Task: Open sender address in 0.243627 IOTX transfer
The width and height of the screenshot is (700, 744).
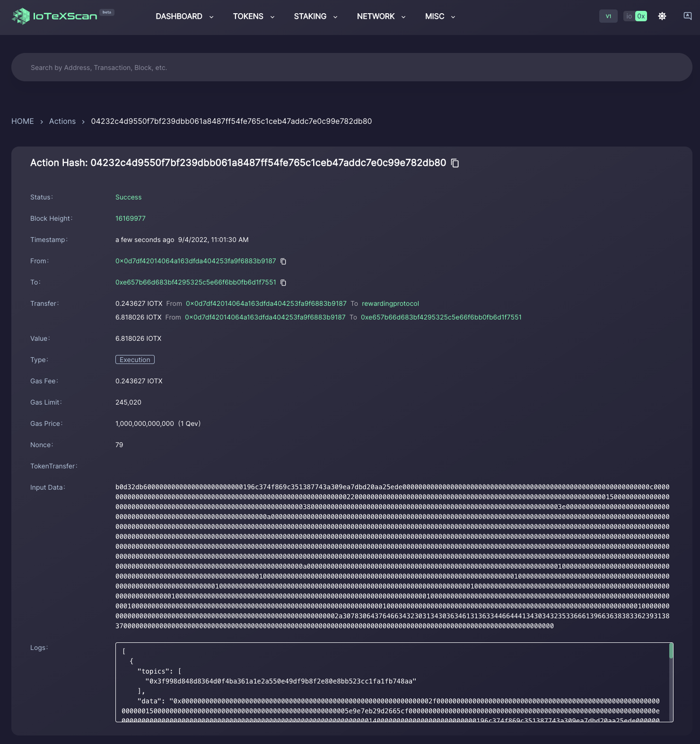Action: coord(266,303)
